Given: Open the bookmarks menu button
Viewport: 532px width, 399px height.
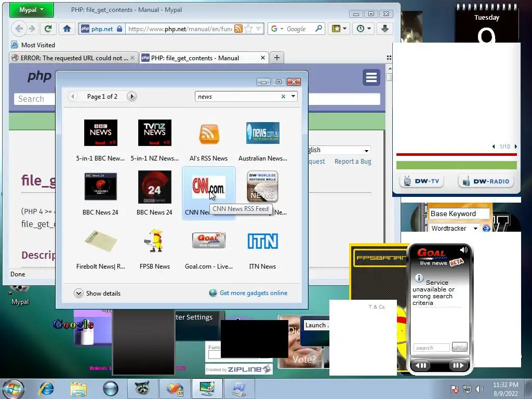Looking at the screenshot, I should coord(339,29).
